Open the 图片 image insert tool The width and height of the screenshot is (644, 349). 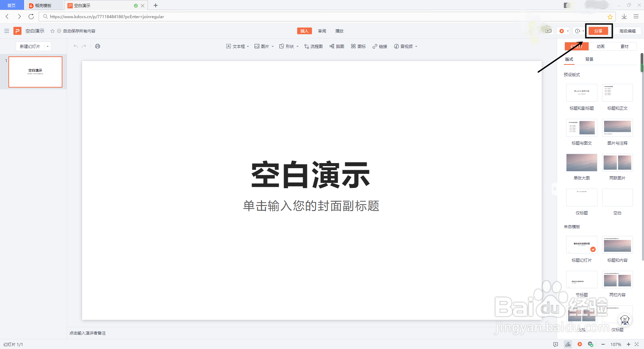click(263, 46)
